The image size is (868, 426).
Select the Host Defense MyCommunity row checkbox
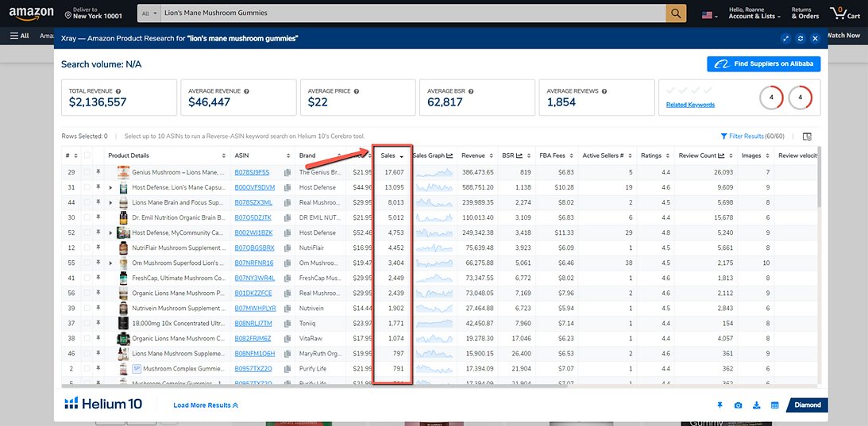tap(87, 232)
